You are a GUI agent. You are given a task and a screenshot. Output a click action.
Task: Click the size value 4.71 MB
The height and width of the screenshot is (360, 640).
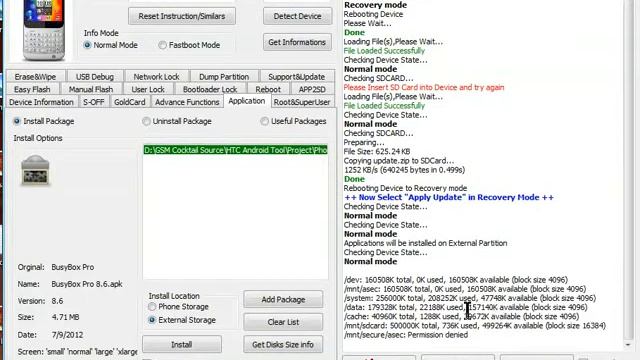point(65,317)
